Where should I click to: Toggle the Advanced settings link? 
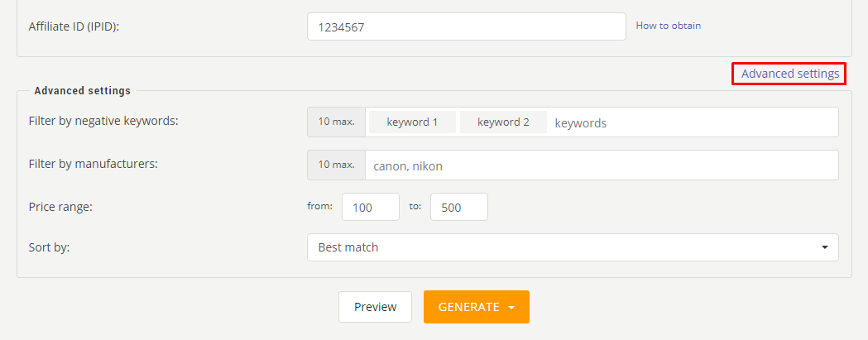pyautogui.click(x=790, y=74)
